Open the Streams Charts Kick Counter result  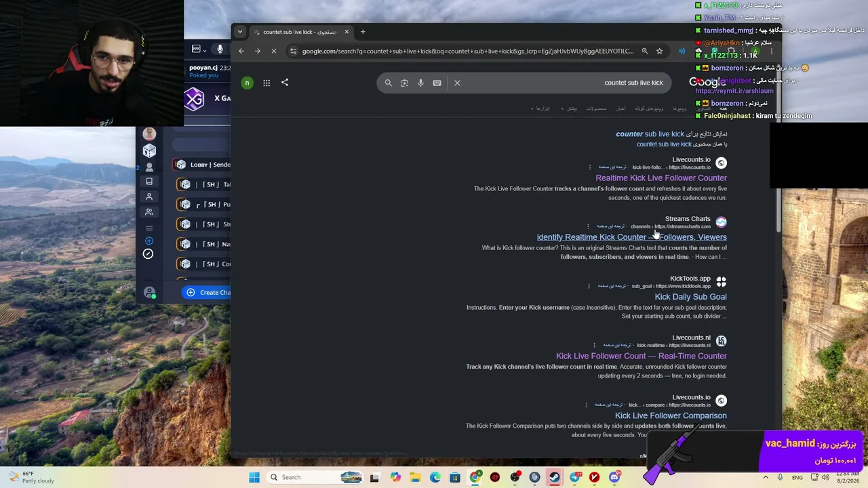[631, 237]
